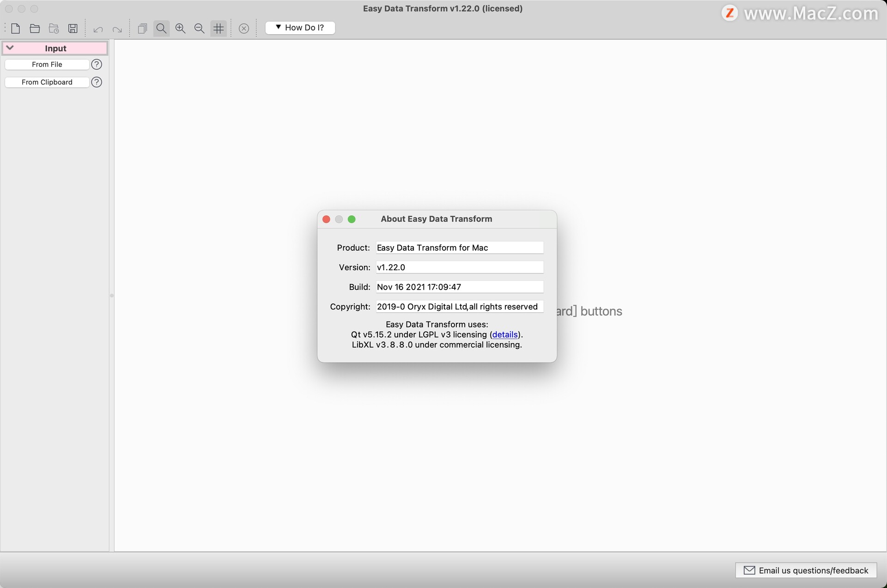The image size is (887, 588).
Task: Toggle the zoom-to-fit magnifier icon
Action: (161, 28)
